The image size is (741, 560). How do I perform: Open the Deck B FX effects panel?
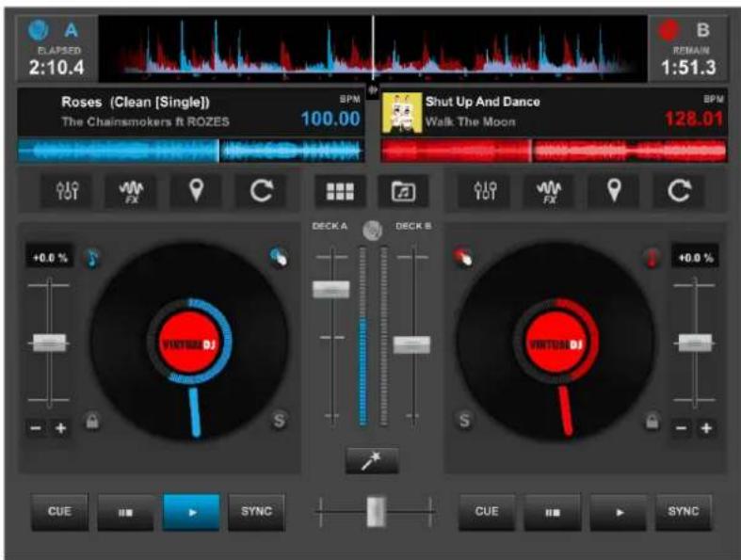click(x=549, y=191)
